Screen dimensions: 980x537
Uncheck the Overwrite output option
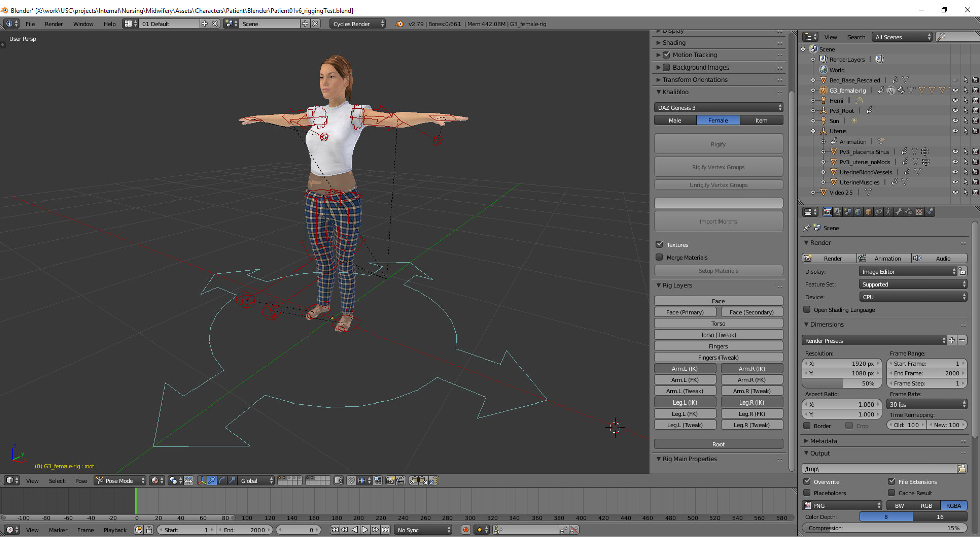(807, 482)
